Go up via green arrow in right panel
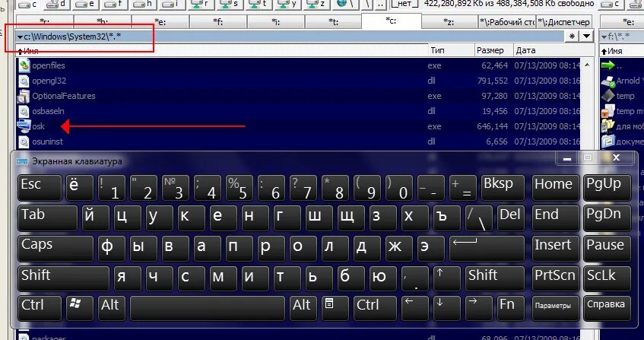Viewport: 644px width, 340px height. click(608, 65)
